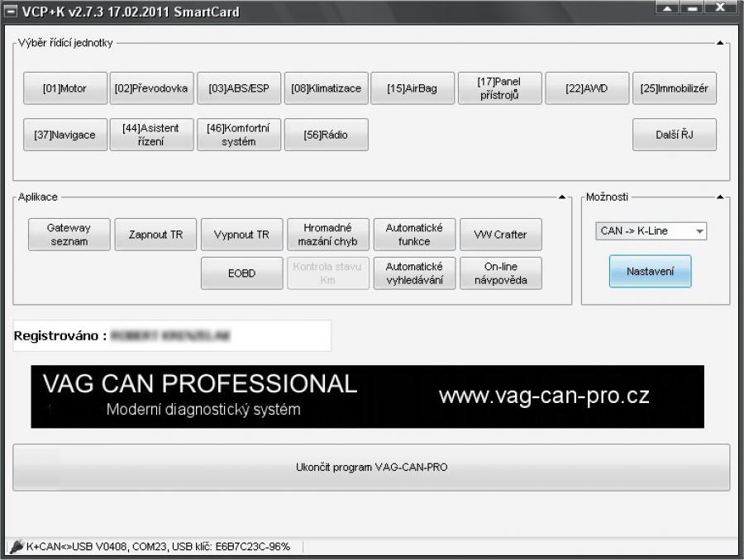744x560 pixels.
Task: Choose the [08]Klimatizace unit
Action: (326, 88)
